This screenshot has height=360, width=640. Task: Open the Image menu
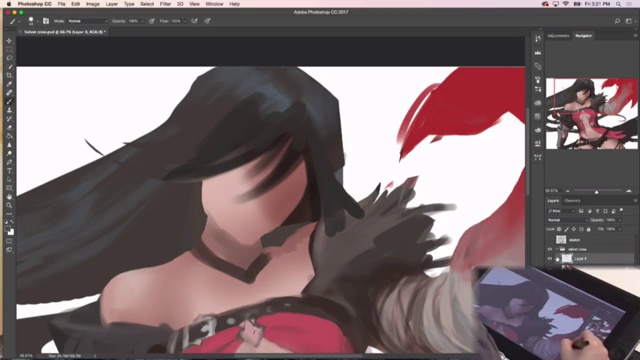[93, 4]
